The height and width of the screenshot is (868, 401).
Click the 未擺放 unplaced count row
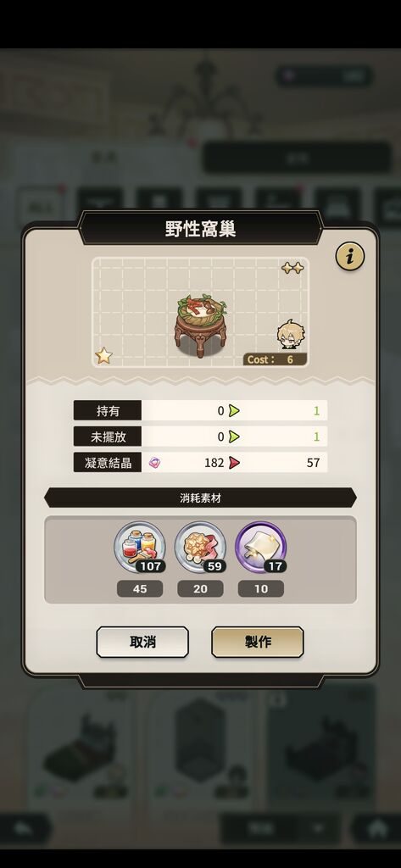[200, 437]
